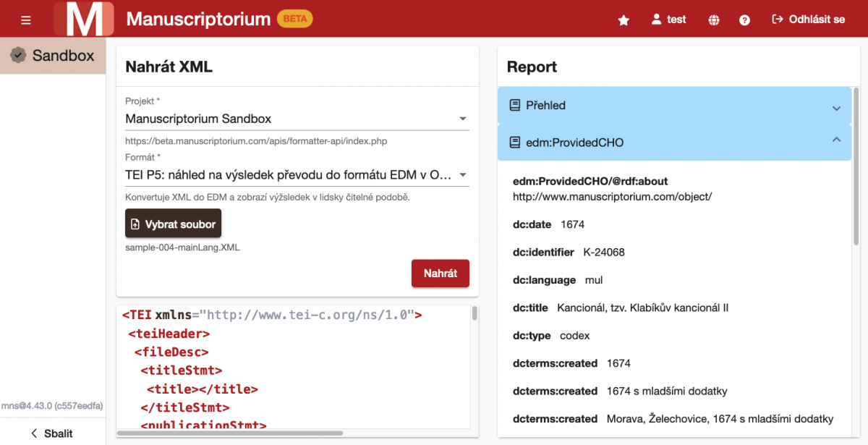Click the red Nahrát upload button

[x=441, y=274]
